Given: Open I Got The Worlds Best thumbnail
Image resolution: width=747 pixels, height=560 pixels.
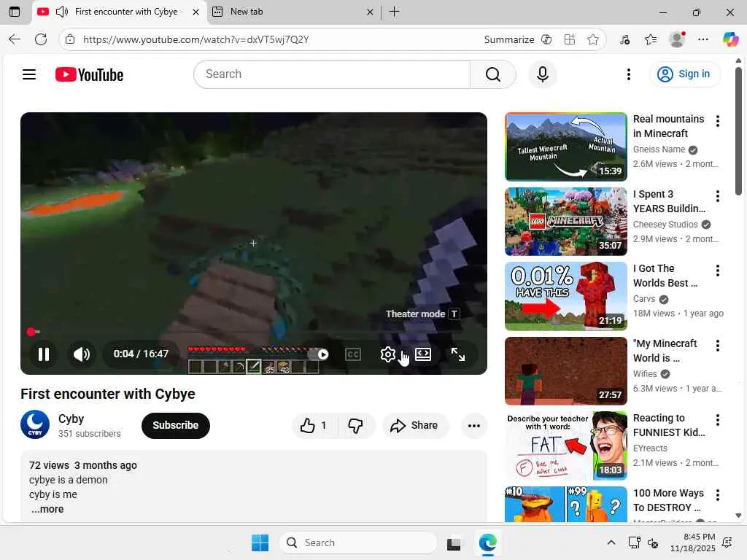Looking at the screenshot, I should point(565,296).
